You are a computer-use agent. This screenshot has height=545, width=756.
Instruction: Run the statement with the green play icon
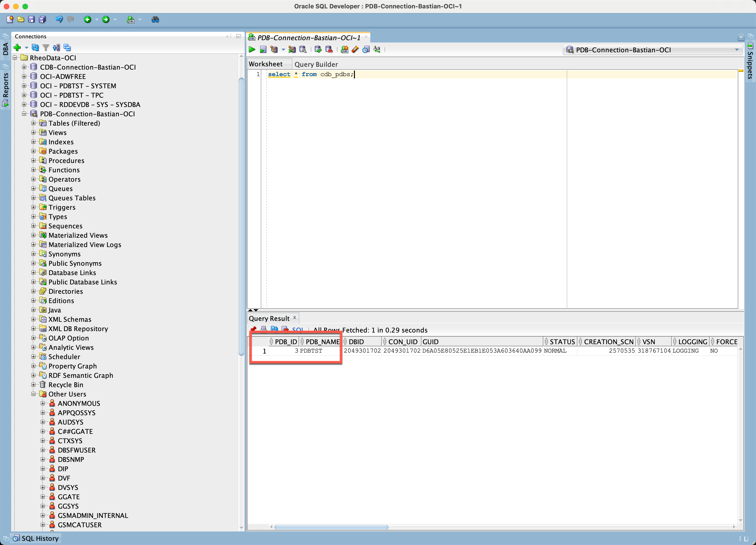(252, 50)
